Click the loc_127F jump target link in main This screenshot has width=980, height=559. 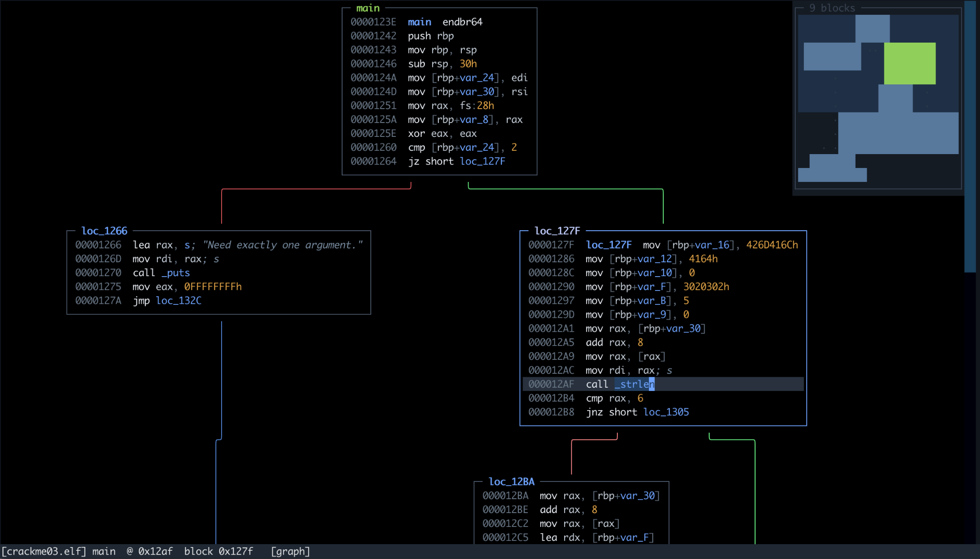(x=482, y=161)
